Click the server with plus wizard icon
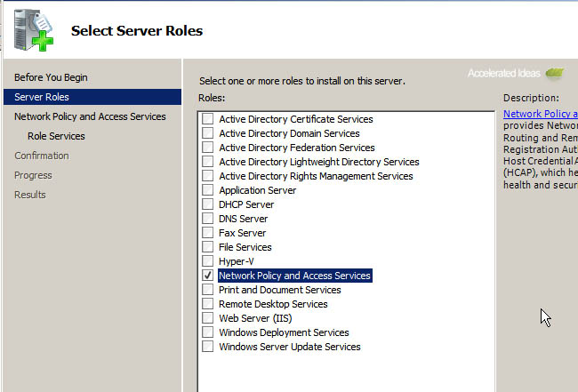578x392 pixels. point(34,30)
